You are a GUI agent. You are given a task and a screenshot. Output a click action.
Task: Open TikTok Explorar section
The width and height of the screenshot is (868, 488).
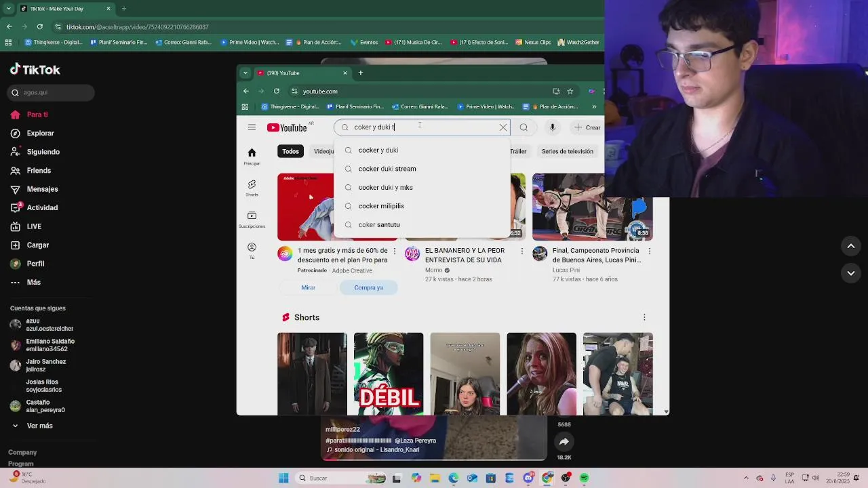click(x=32, y=134)
